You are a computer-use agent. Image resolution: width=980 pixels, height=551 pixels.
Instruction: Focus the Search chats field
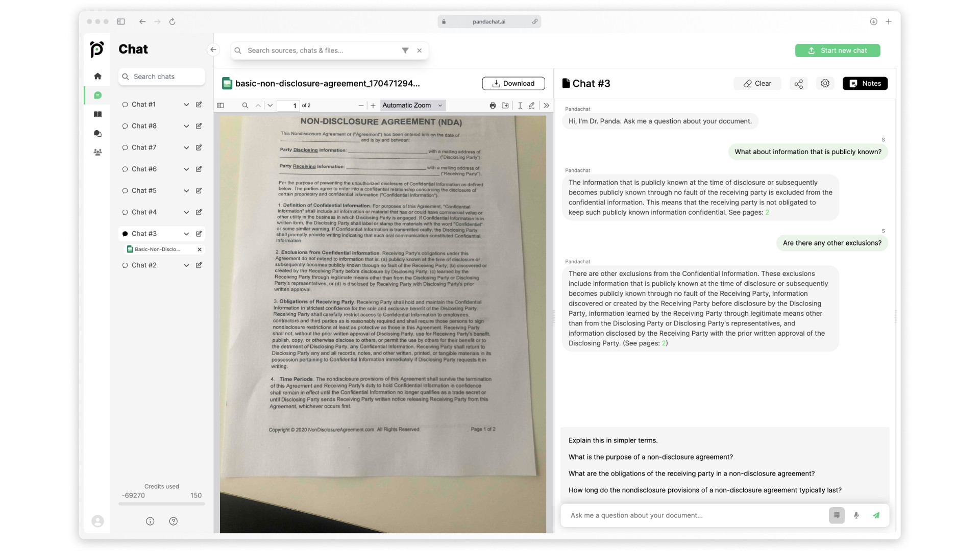click(x=162, y=77)
